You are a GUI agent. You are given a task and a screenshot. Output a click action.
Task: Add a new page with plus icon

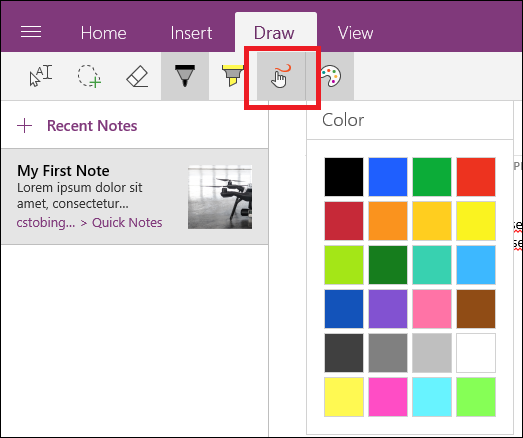pyautogui.click(x=25, y=126)
